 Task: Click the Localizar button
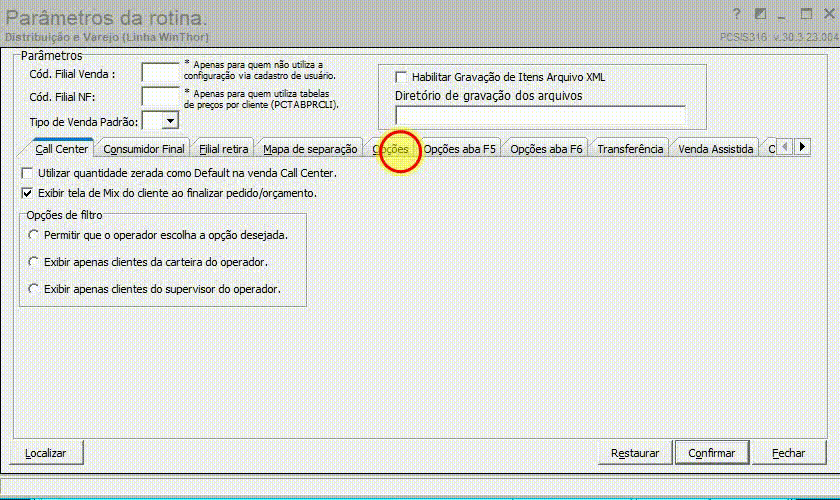(46, 453)
